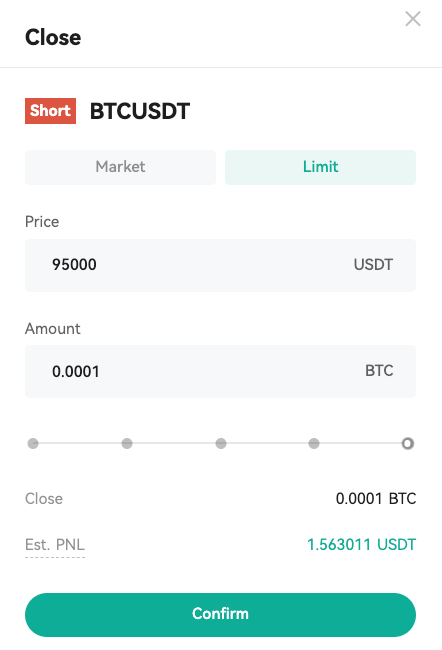This screenshot has height=650, width=442.
Task: Click the green 1.563011 USDT PNL value
Action: coord(361,545)
